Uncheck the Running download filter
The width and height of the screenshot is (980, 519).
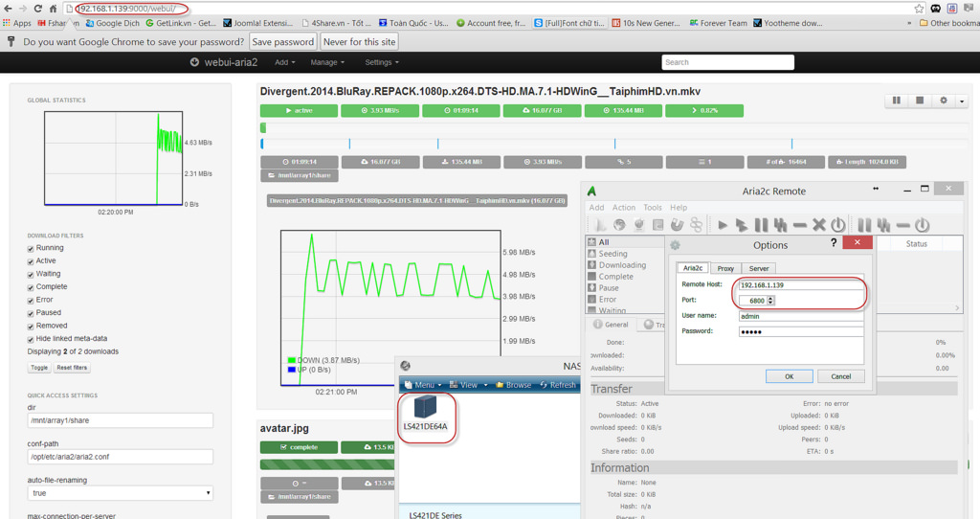31,248
